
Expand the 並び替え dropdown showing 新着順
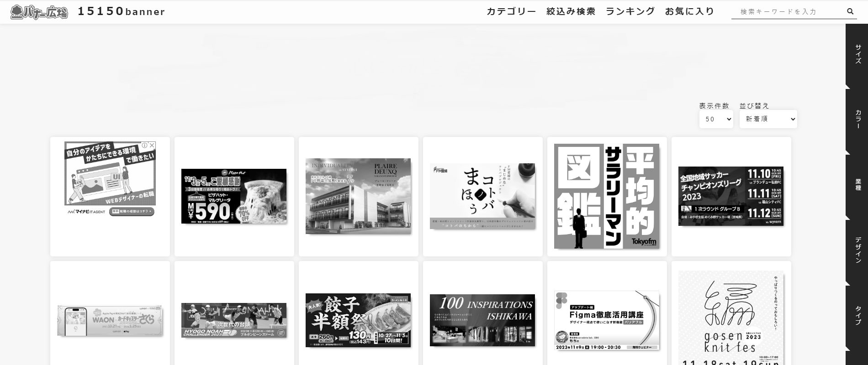tap(768, 119)
